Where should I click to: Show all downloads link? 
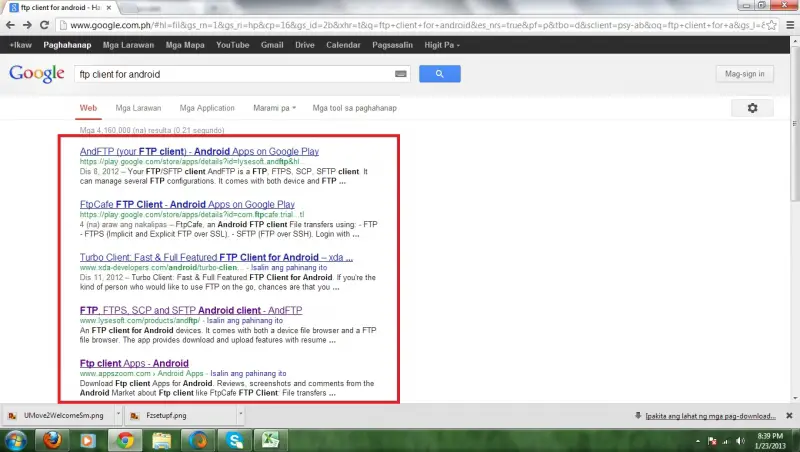(710, 416)
